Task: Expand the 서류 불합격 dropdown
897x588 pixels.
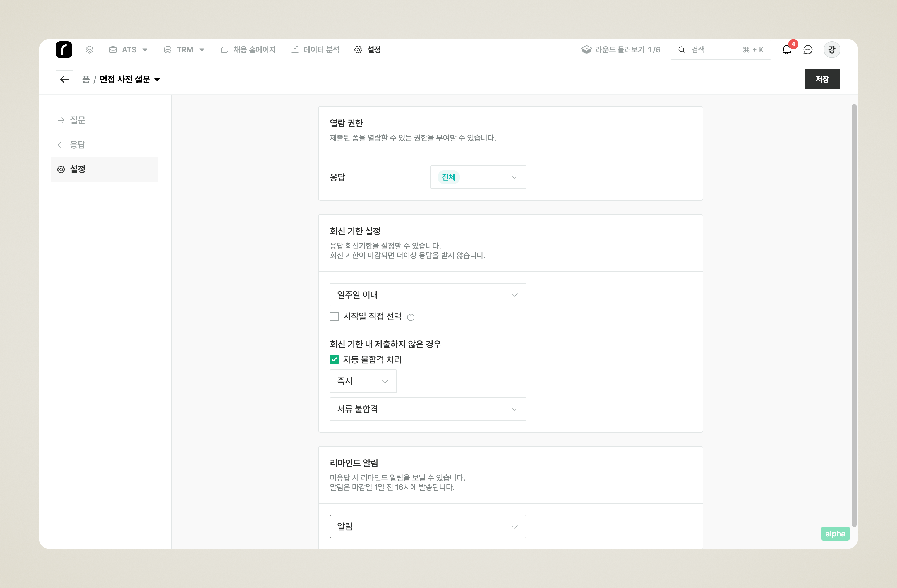Action: coord(428,409)
